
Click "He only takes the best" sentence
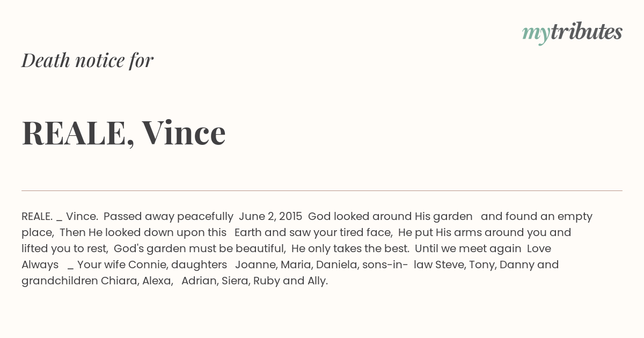coord(350,249)
